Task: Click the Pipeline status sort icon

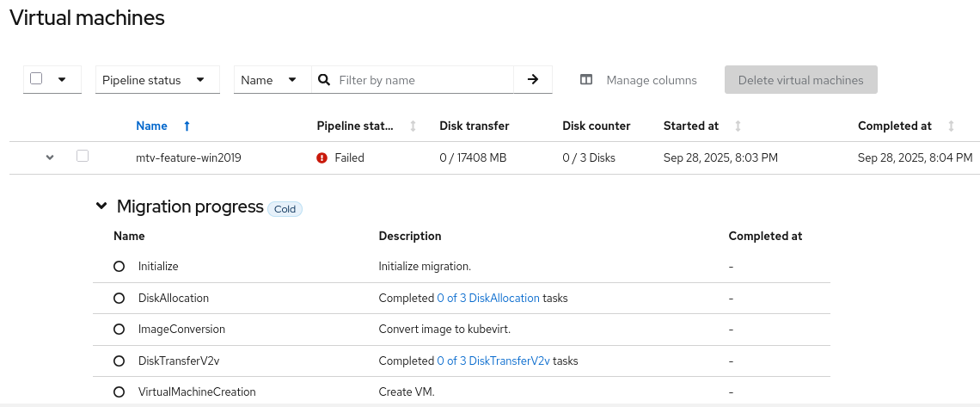Action: pos(413,126)
